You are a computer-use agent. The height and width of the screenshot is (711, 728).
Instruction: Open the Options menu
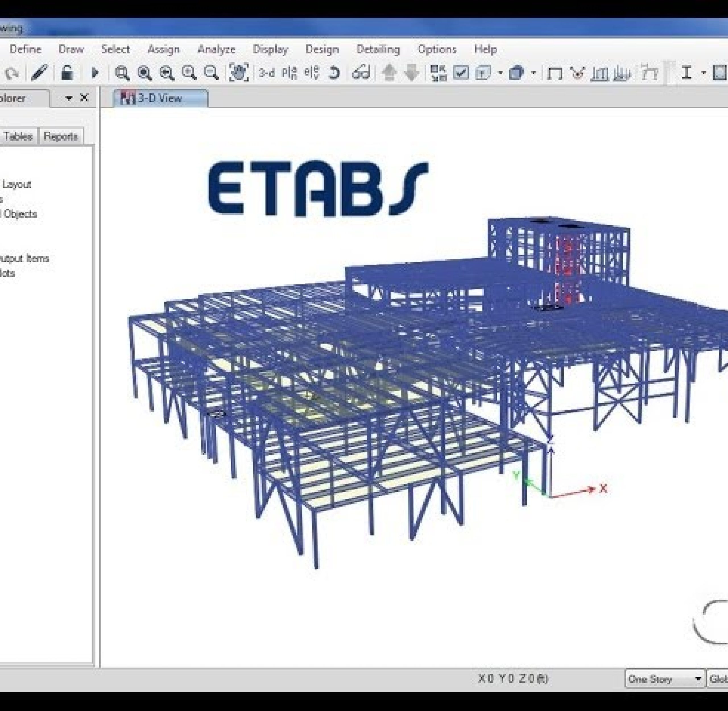[x=437, y=50]
